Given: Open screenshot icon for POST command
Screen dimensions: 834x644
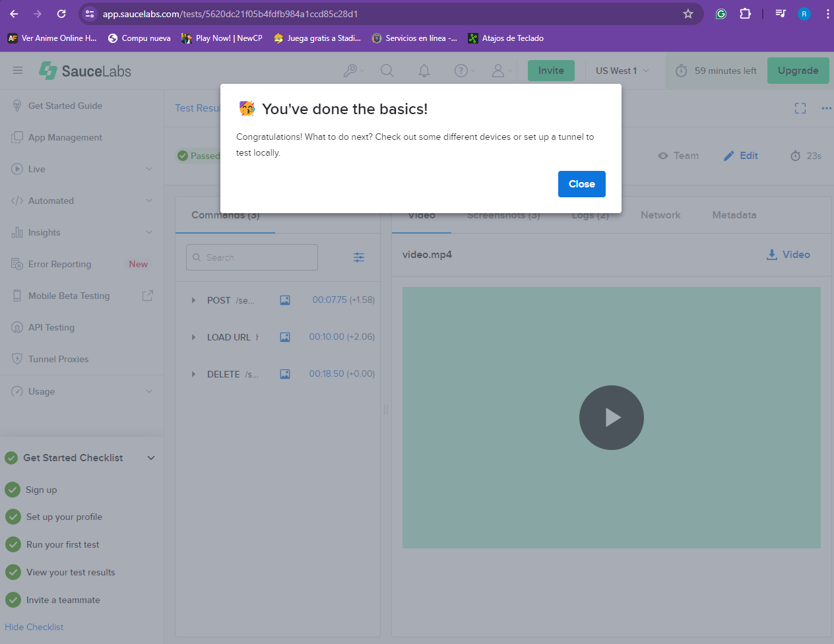Looking at the screenshot, I should (x=285, y=300).
